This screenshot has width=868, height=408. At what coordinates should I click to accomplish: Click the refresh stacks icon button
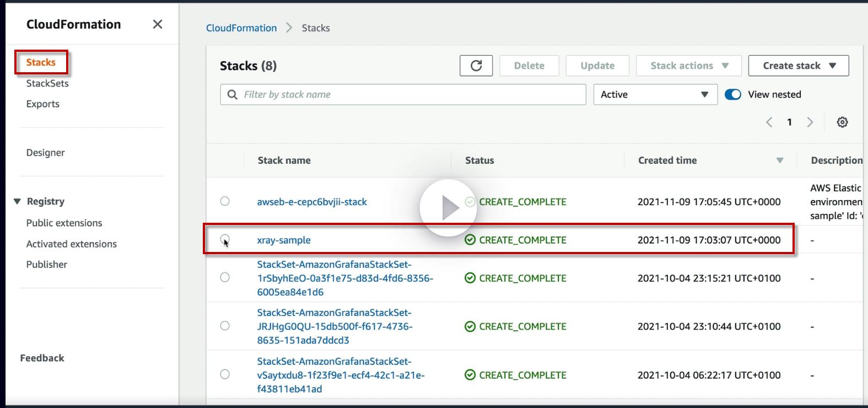point(476,66)
